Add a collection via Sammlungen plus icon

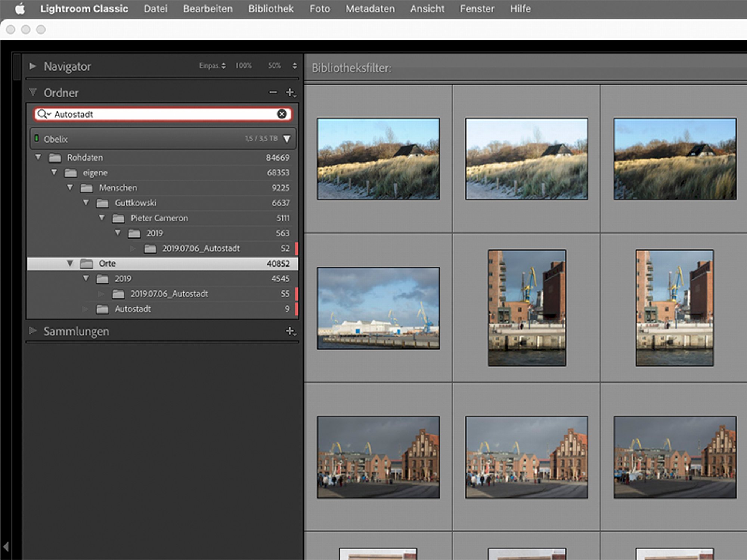pyautogui.click(x=290, y=331)
